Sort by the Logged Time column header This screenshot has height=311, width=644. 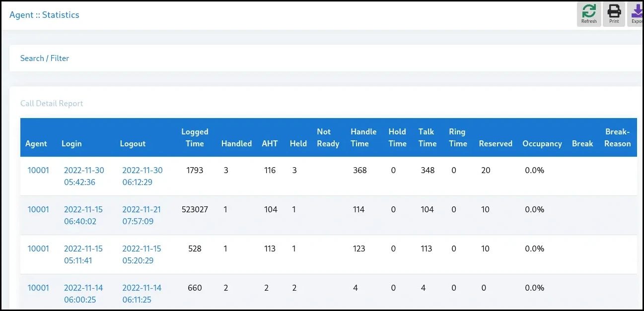pos(195,137)
